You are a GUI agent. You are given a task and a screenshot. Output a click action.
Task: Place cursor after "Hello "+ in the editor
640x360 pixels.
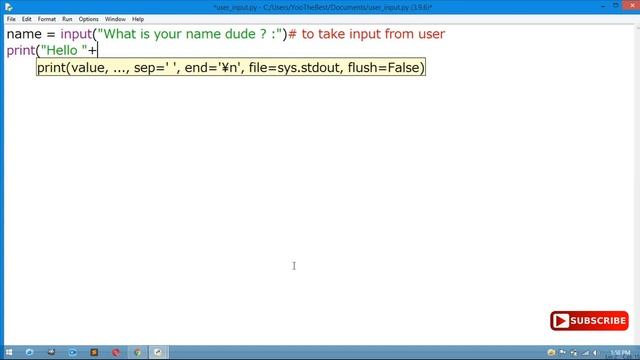(98, 51)
